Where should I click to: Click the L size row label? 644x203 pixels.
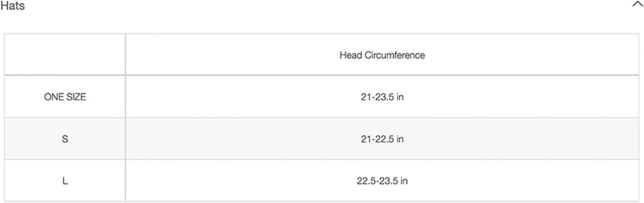(65, 181)
